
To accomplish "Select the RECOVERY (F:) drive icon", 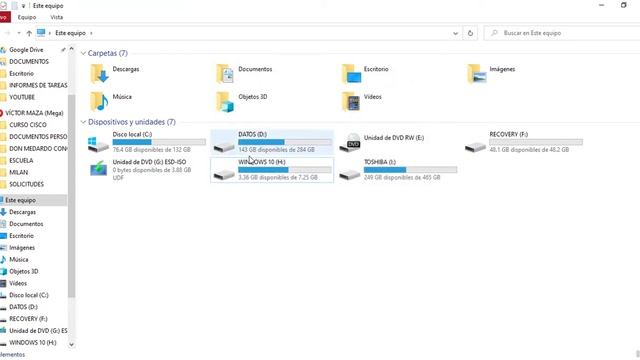I will click(475, 146).
